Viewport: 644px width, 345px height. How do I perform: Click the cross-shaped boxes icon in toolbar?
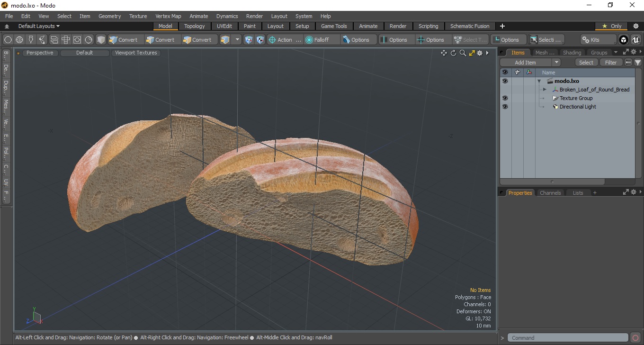[66, 40]
